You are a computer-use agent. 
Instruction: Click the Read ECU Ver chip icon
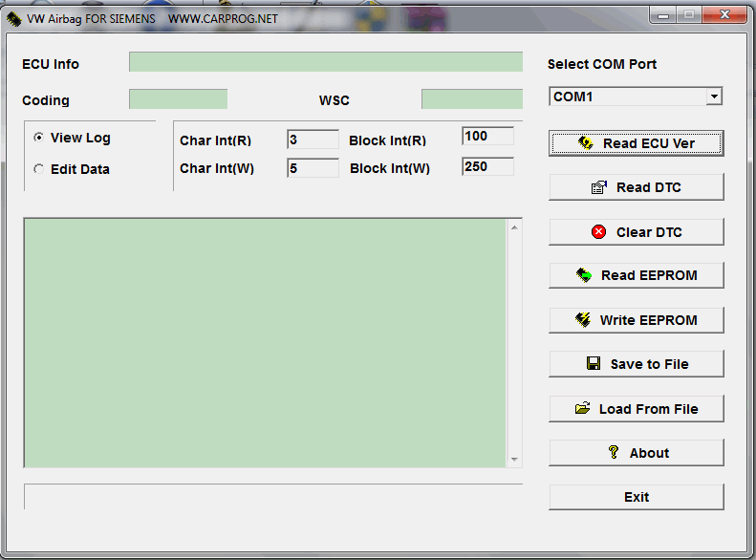pyautogui.click(x=586, y=143)
